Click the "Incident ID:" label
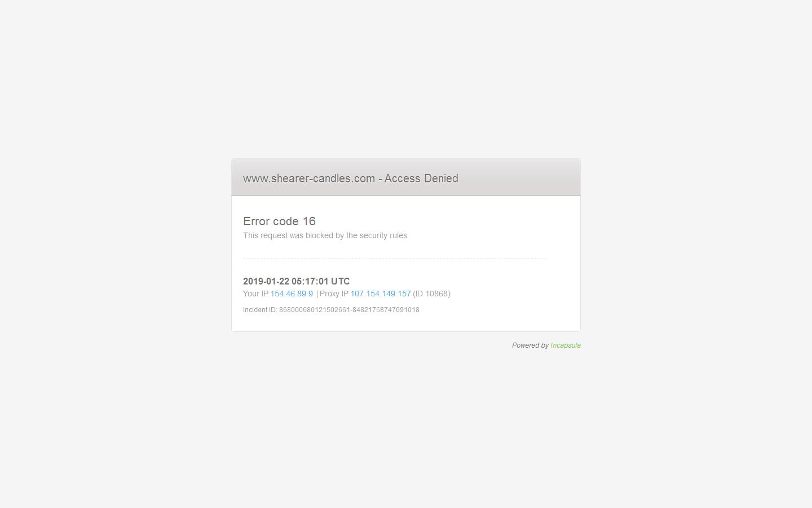812x508 pixels. 260,310
